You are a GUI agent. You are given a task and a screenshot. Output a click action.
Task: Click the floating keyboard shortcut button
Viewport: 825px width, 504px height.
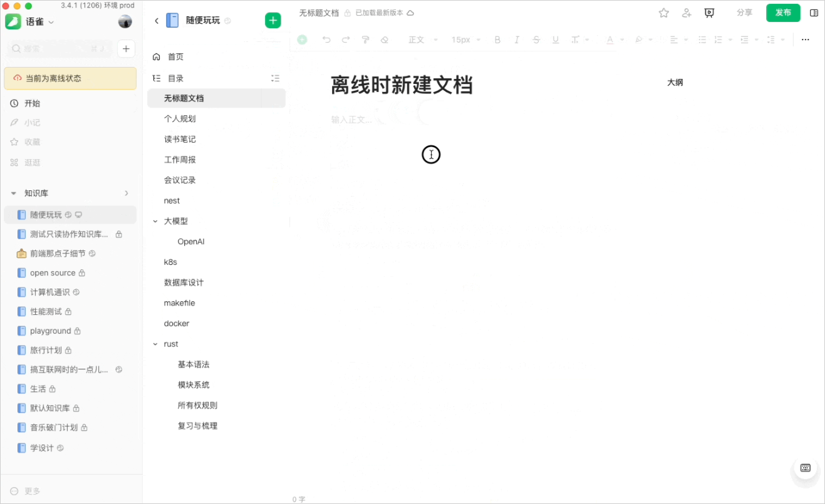tap(806, 468)
